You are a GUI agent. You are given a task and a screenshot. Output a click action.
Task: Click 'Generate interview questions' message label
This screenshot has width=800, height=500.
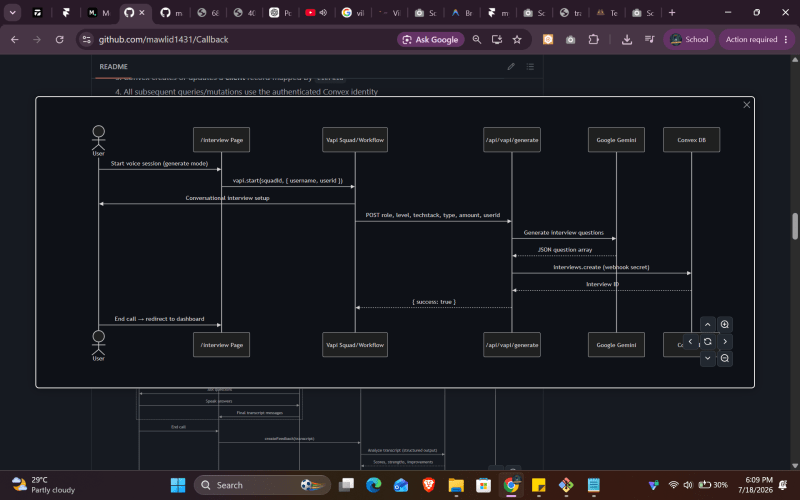tap(564, 232)
